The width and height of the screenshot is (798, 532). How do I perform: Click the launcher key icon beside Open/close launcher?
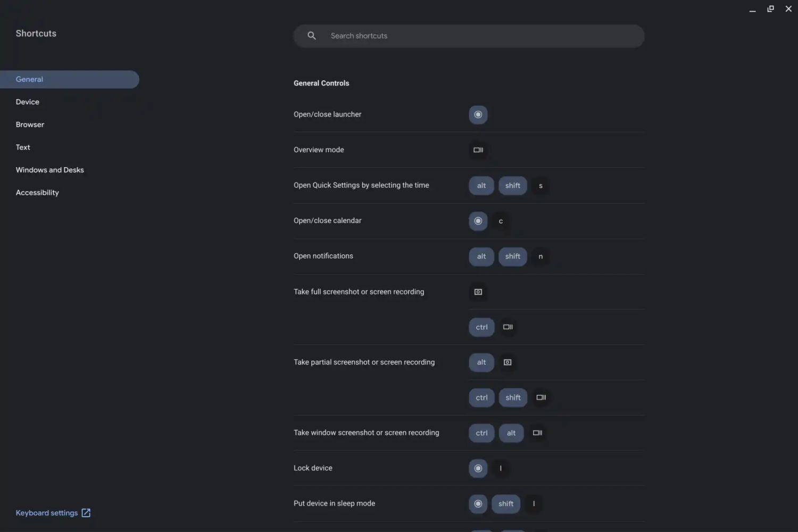click(478, 114)
